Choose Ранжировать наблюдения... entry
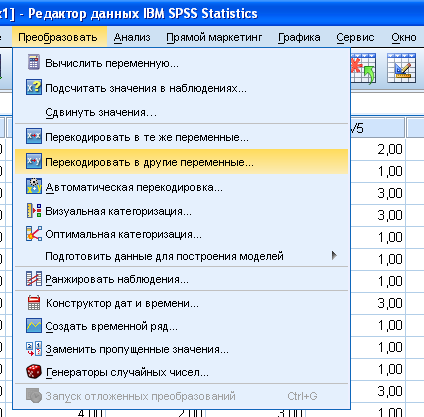This screenshot has height=417, width=424. pos(181,279)
